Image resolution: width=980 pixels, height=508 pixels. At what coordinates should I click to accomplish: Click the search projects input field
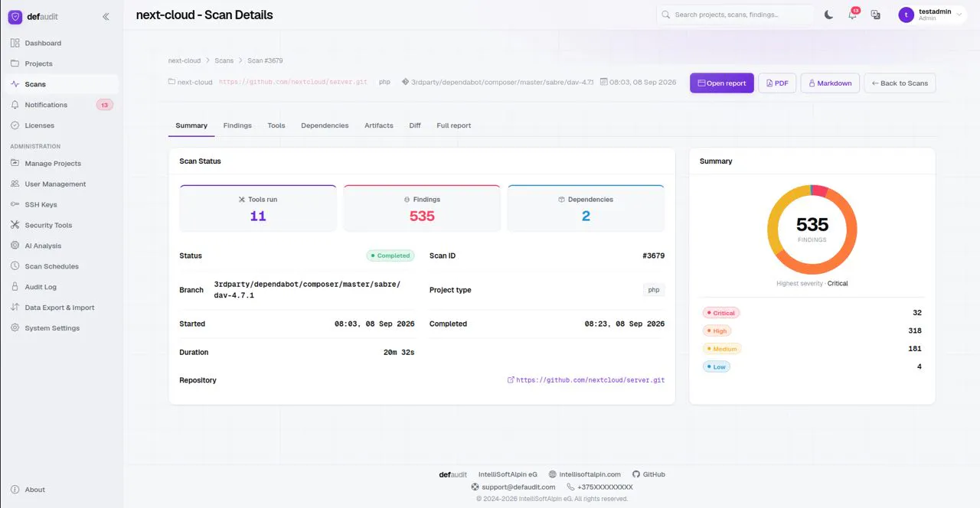tap(735, 15)
